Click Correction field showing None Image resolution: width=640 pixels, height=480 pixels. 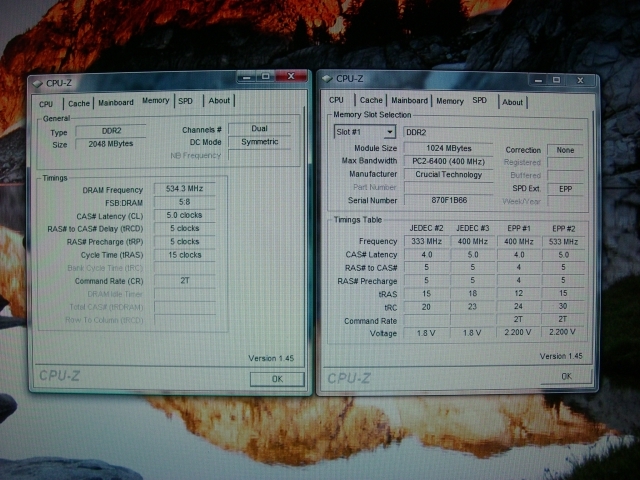pyautogui.click(x=565, y=150)
